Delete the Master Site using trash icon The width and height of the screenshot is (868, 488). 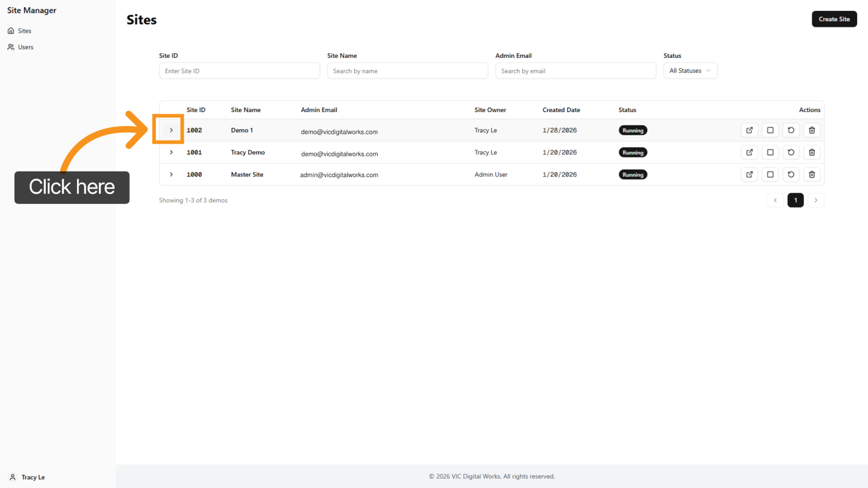[812, 175]
